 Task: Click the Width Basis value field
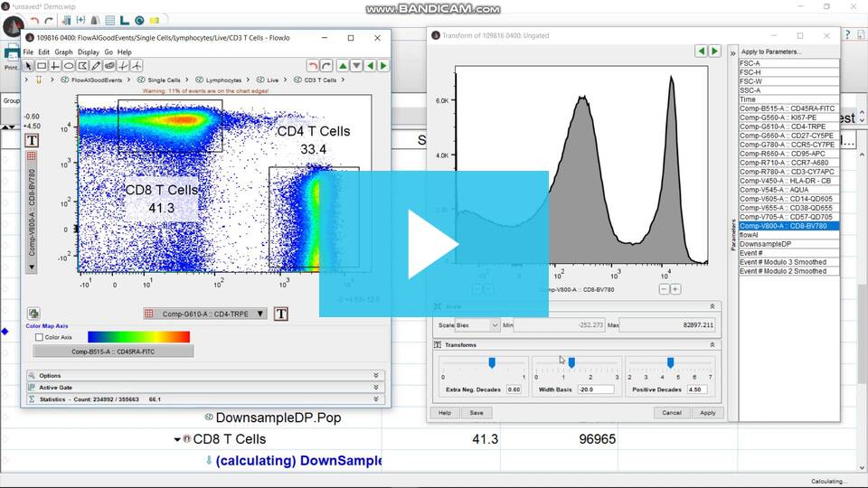(596, 389)
